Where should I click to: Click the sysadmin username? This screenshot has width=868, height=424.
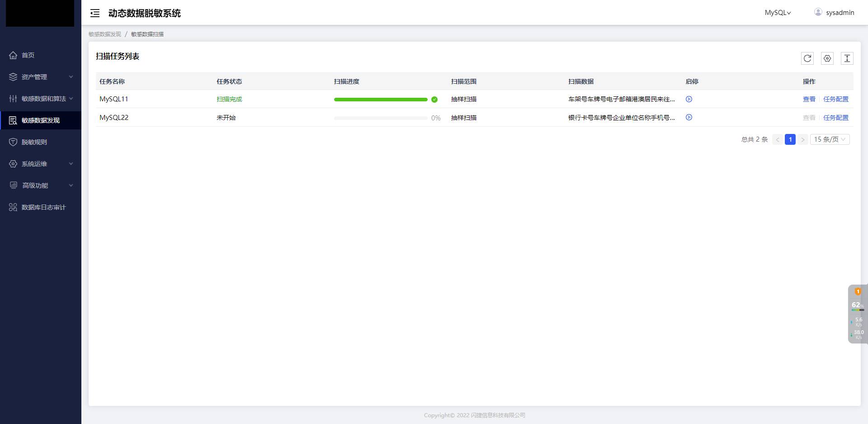point(840,13)
